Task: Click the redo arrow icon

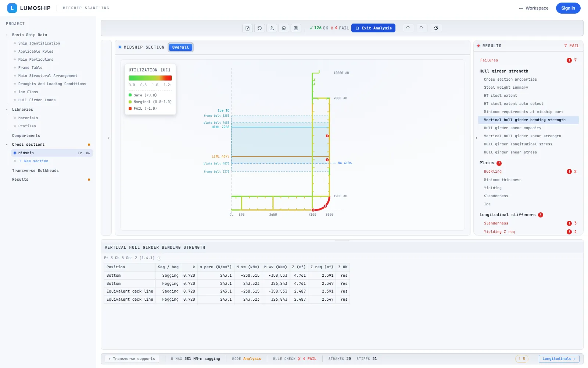Action: [x=421, y=28]
